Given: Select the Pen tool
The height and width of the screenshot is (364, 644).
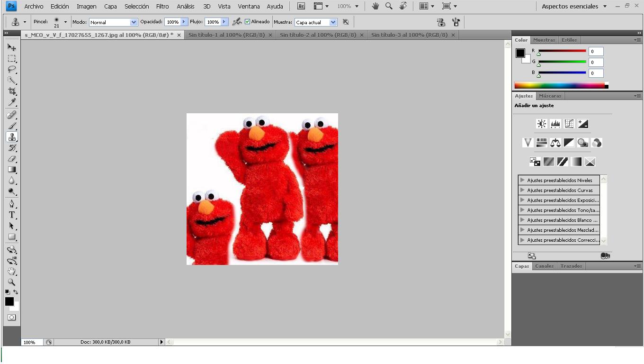Looking at the screenshot, I should (x=12, y=204).
